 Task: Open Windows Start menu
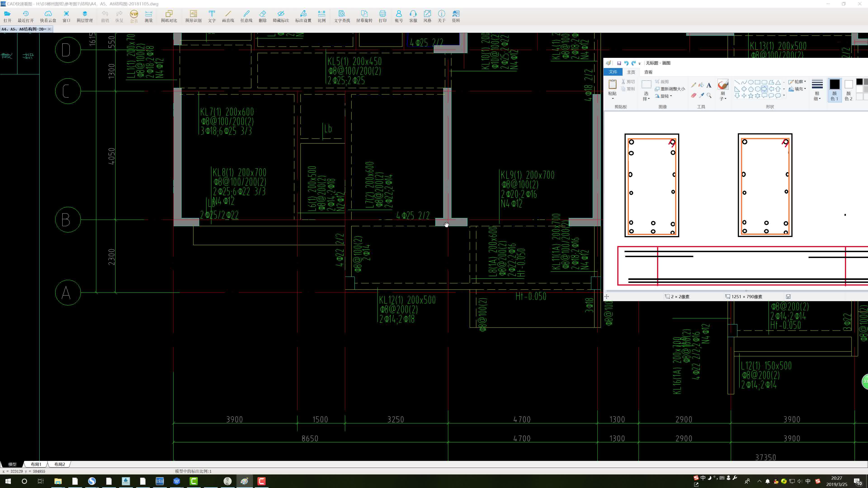coord(8,481)
